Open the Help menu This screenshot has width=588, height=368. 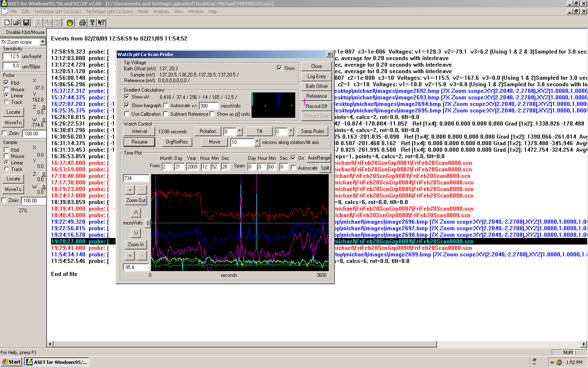212,11
